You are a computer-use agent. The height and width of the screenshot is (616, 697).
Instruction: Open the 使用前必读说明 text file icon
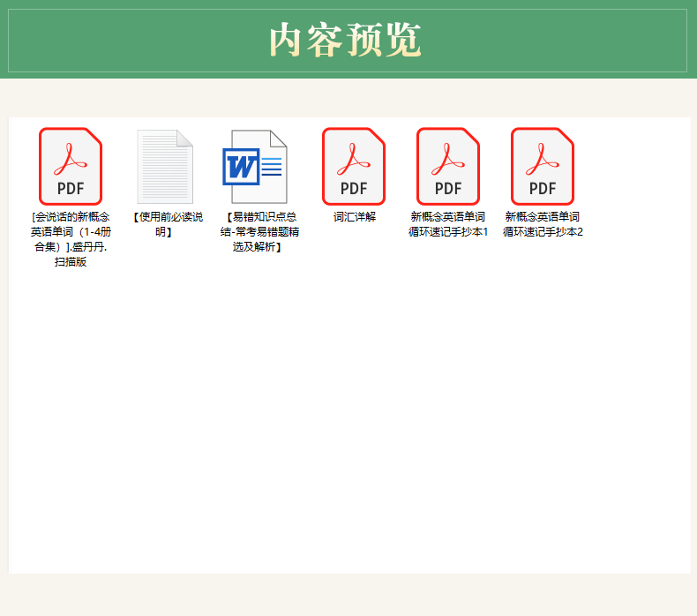(165, 167)
